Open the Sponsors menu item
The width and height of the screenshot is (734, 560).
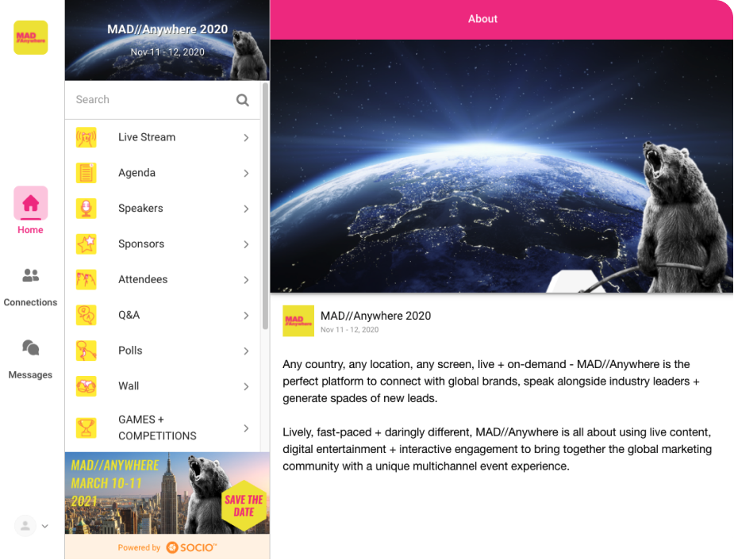tap(163, 244)
